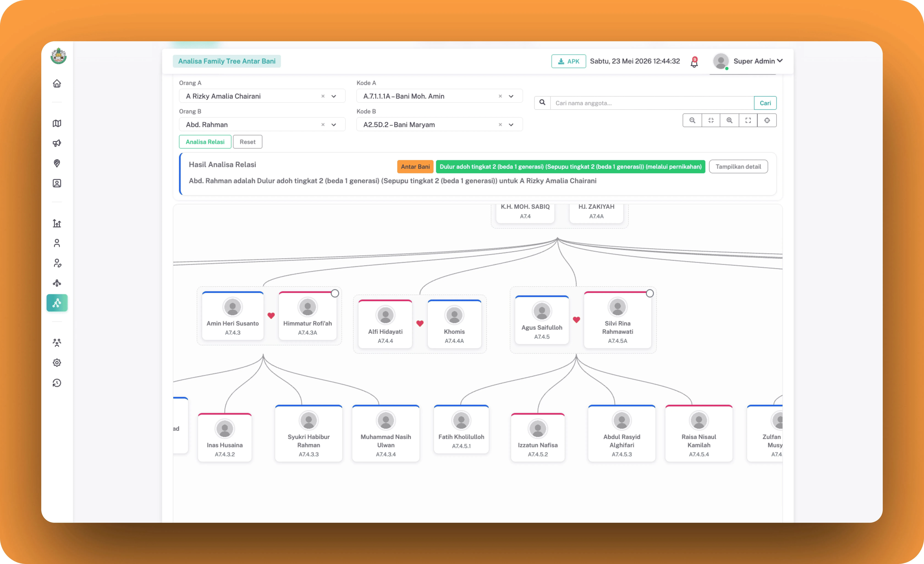Click the Super Admin profile avatar
924x564 pixels.
721,61
